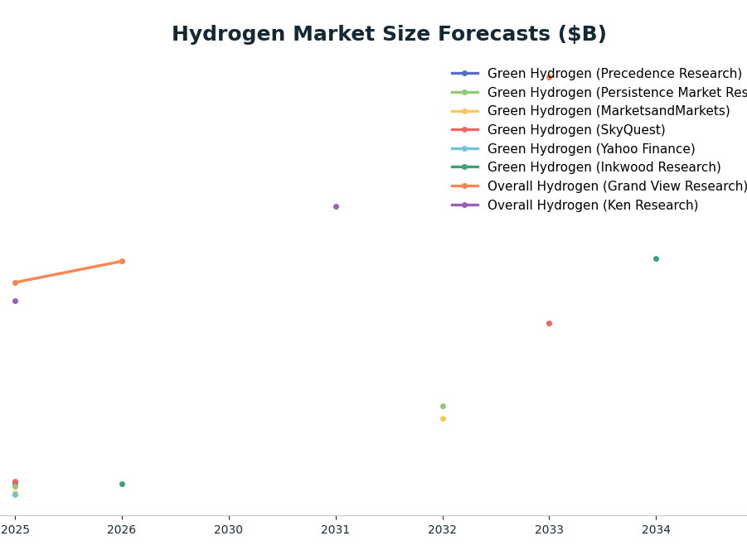Click the purple Ken Research data point at 2031
The width and height of the screenshot is (747, 560).
click(336, 206)
